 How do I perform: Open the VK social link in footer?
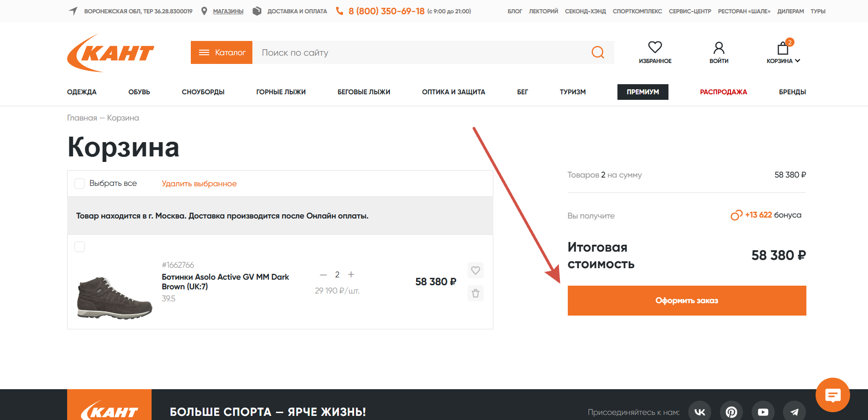click(x=700, y=412)
